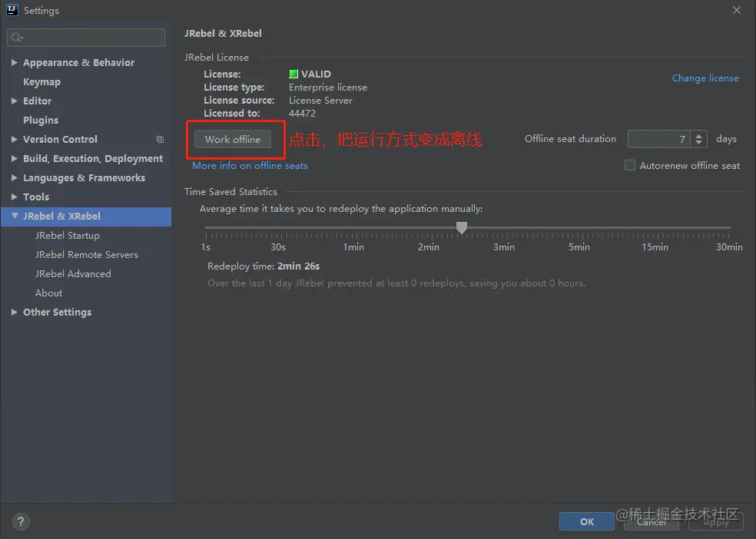Click the Apply button
Viewport: 756px width, 539px height.
716,521
